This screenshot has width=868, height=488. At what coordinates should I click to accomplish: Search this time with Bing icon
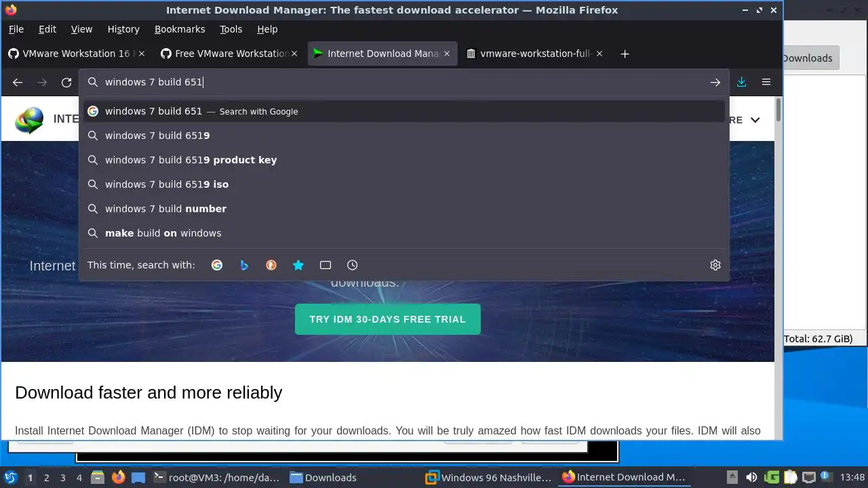244,265
